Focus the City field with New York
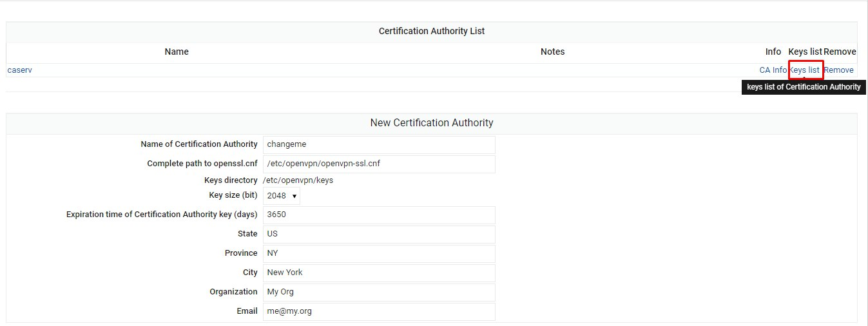Viewport: 868px width, 326px height. 379,273
